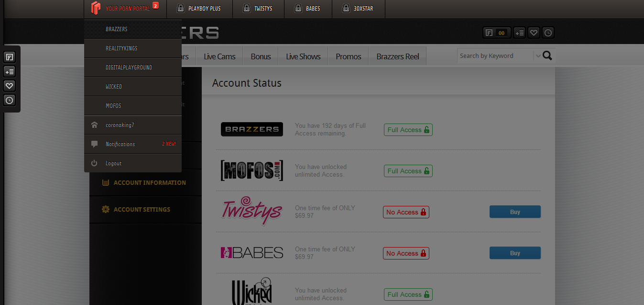
Task: Go to the Live Cams nav tab
Action: [x=219, y=56]
